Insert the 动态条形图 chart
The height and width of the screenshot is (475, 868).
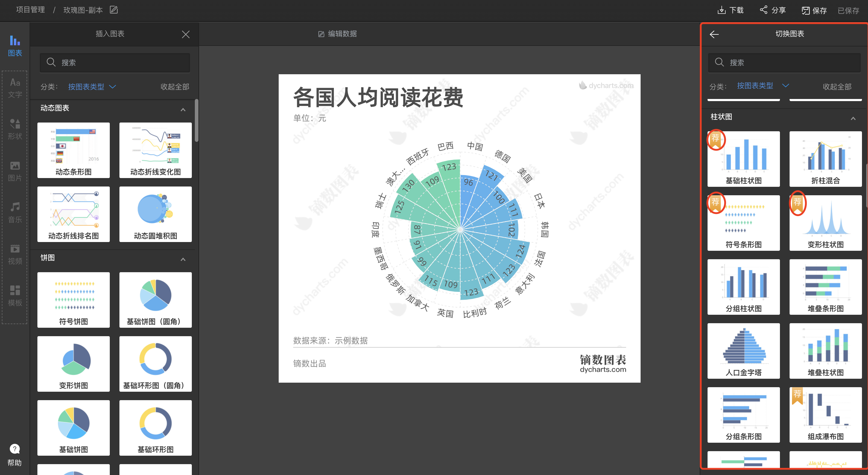click(74, 150)
